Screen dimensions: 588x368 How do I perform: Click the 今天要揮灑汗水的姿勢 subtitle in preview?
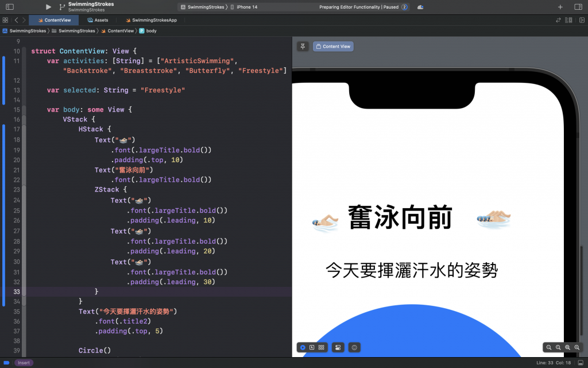click(412, 270)
